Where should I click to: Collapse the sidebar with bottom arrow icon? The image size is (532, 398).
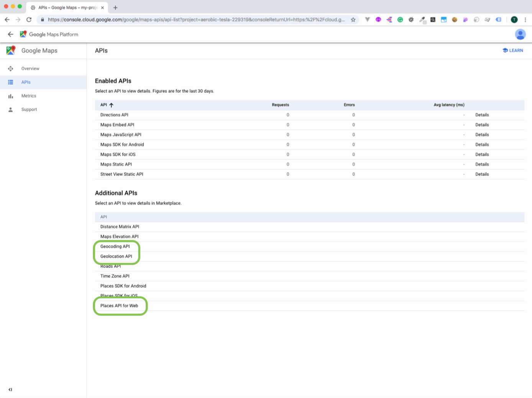(10, 390)
